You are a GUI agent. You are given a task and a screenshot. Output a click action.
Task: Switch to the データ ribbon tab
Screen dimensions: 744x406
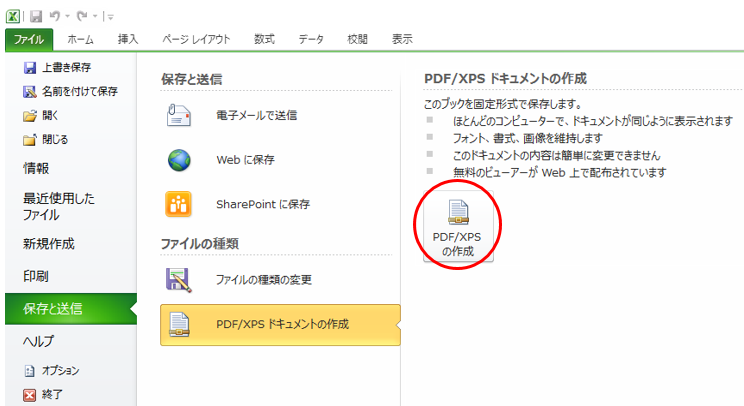pos(311,39)
